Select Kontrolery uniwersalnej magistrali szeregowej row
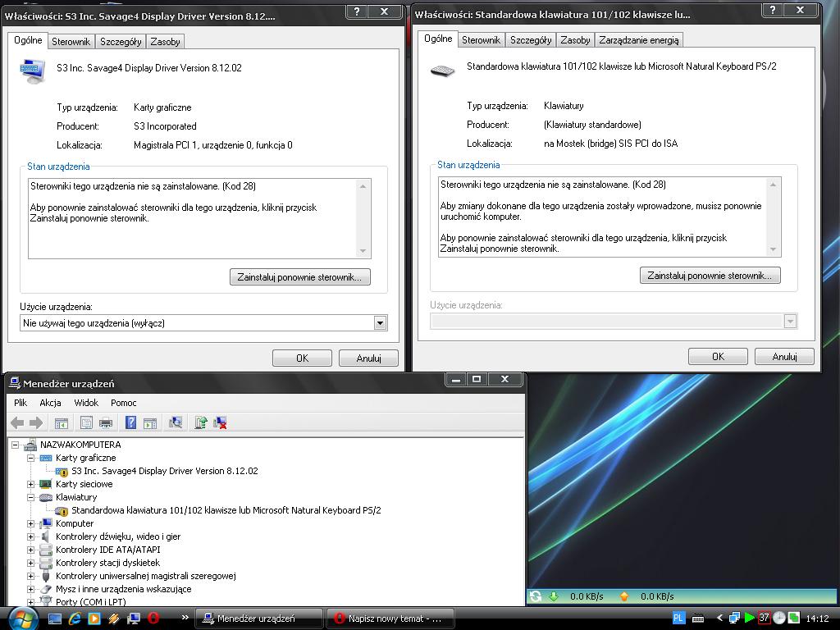Viewport: 840px width, 630px height. (146, 576)
